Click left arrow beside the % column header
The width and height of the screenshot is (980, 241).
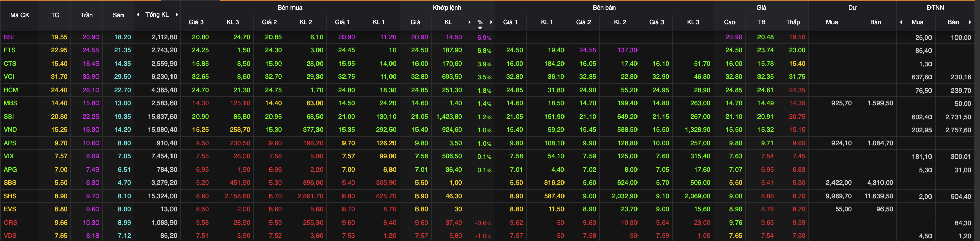[x=469, y=22]
